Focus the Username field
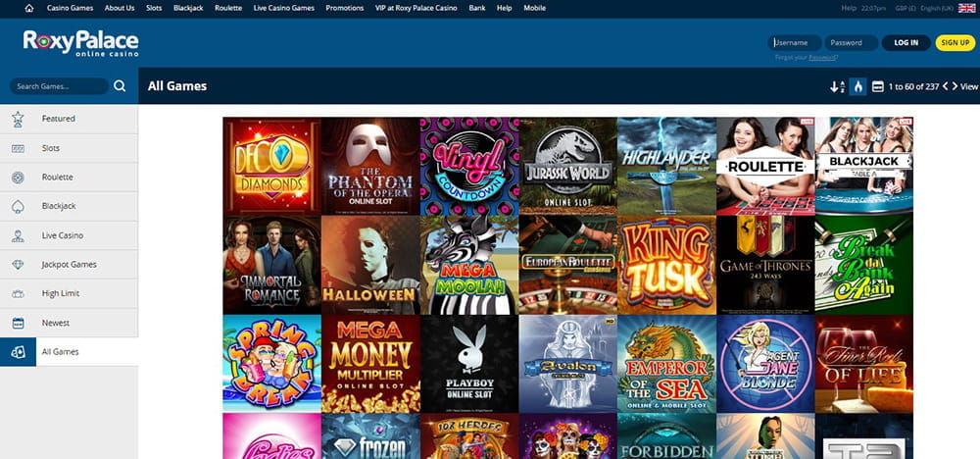Screen dimensions: 980x459 click(x=795, y=42)
